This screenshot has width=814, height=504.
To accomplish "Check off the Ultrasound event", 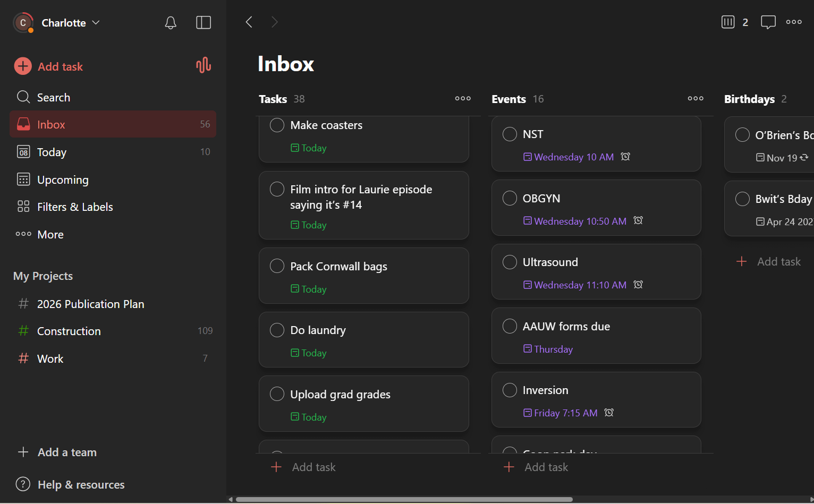I will click(x=510, y=262).
